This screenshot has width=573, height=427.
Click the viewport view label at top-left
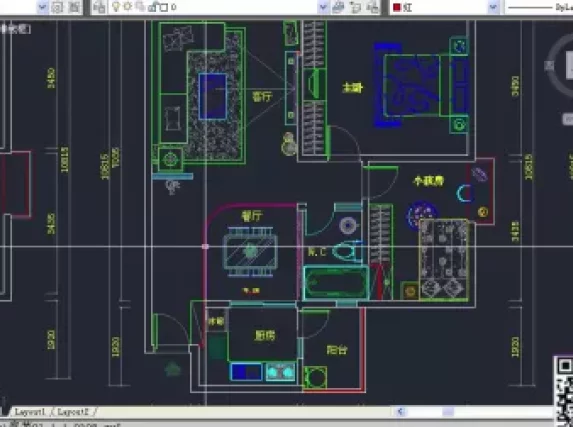click(15, 29)
